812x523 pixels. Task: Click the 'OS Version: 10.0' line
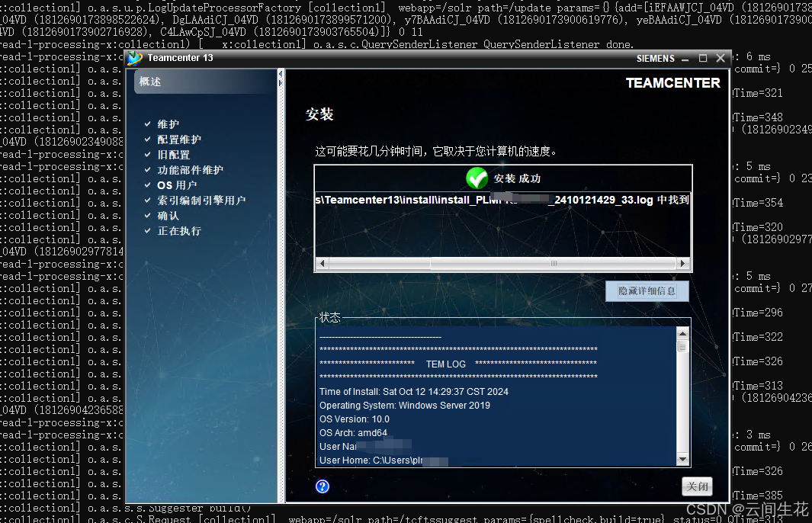pos(355,419)
